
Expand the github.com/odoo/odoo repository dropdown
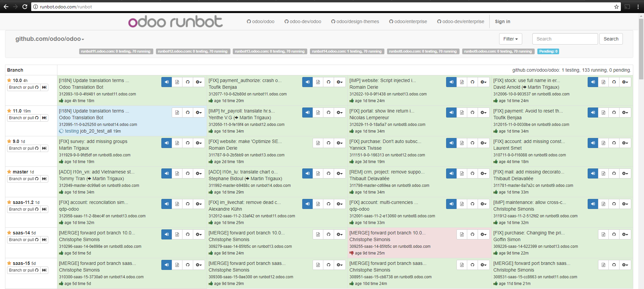pos(50,39)
